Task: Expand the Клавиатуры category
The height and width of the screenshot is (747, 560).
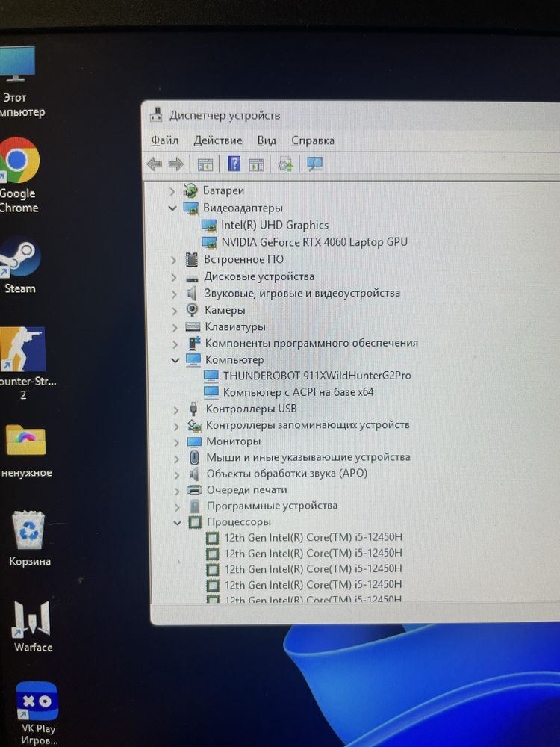Action: tap(175, 327)
